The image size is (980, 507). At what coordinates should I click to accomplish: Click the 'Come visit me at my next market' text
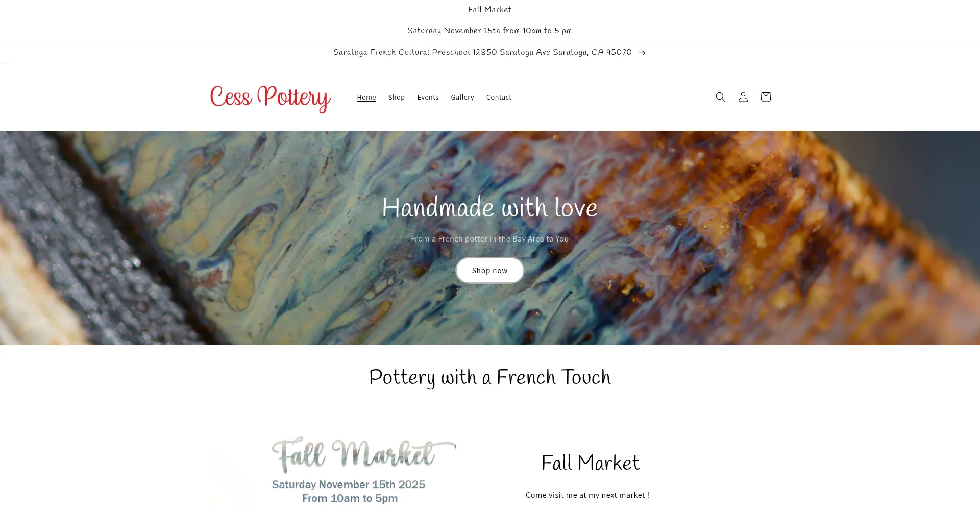point(587,495)
